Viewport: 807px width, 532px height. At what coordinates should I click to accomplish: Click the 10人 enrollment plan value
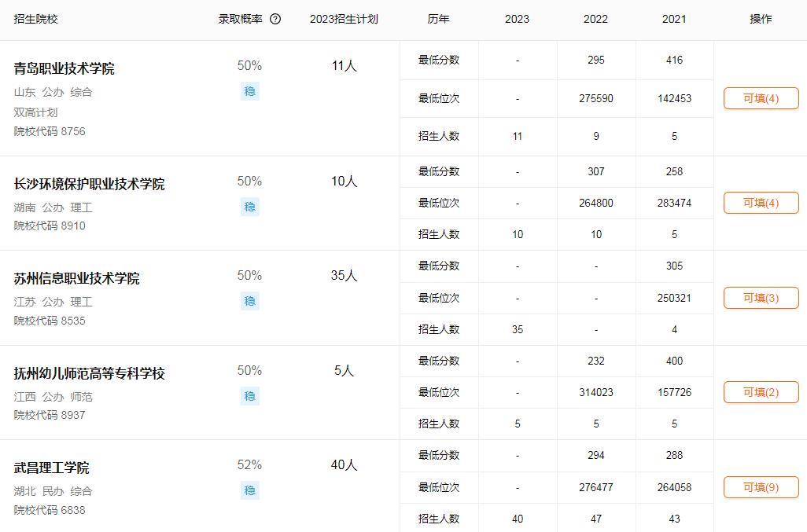click(x=344, y=181)
